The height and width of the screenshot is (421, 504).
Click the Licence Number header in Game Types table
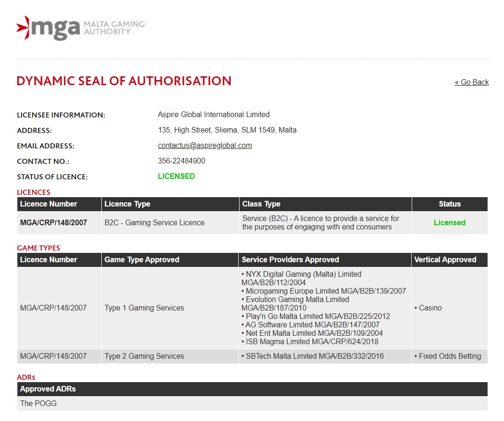point(59,260)
